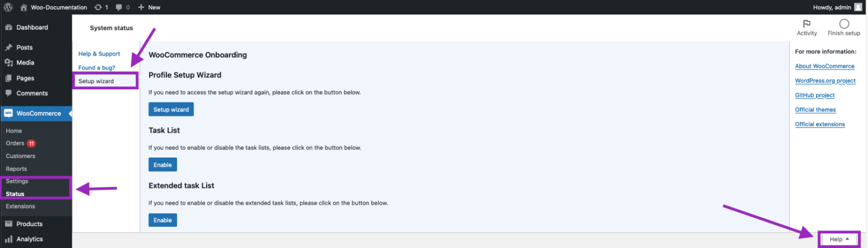Click the admin avatar icon
Viewport: 868px width, 248px height.
[858, 7]
